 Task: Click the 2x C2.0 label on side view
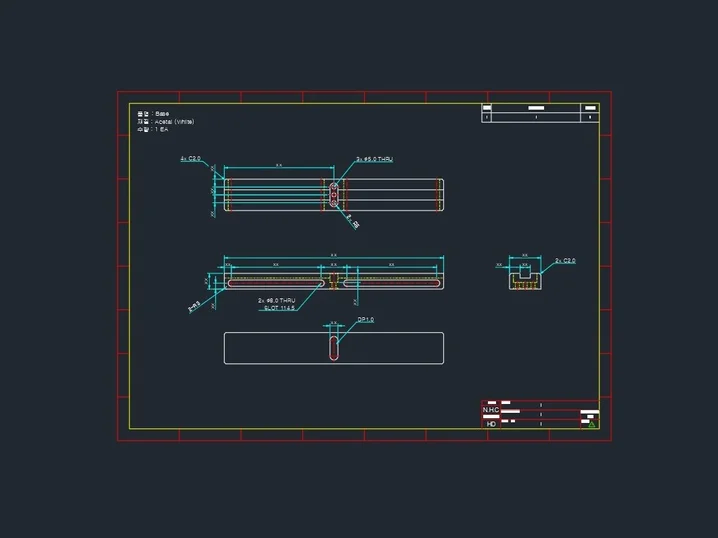tap(565, 261)
